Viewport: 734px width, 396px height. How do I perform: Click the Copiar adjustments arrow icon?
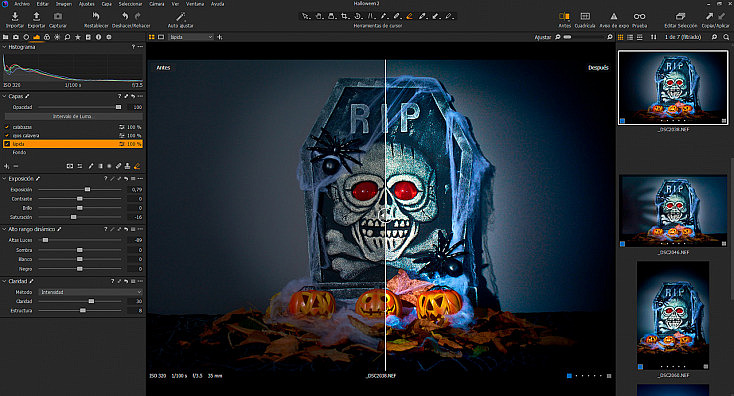[709, 17]
